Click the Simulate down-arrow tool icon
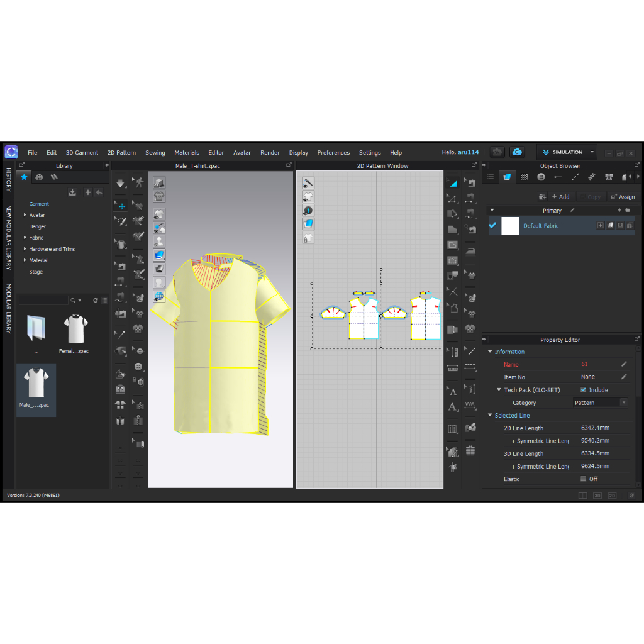Viewport: 644px width, 644px height. 120,183
